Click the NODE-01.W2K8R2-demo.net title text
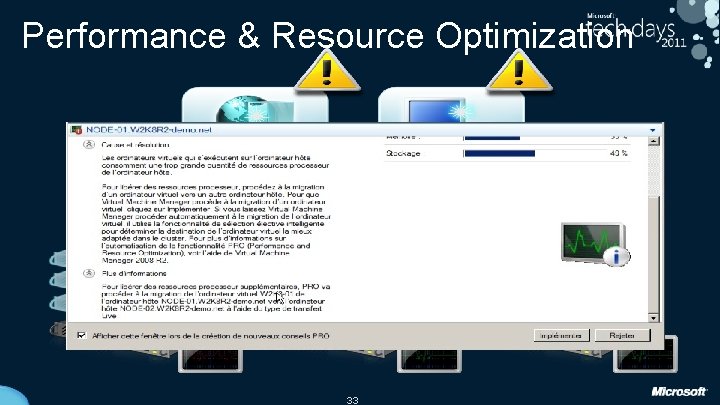Image resolution: width=720 pixels, height=405 pixels. [149, 130]
